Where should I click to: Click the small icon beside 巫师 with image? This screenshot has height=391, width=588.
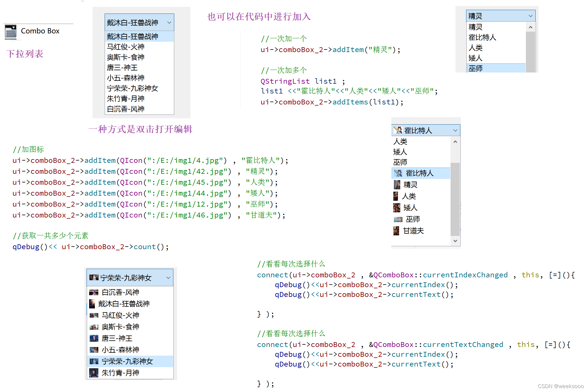point(398,219)
